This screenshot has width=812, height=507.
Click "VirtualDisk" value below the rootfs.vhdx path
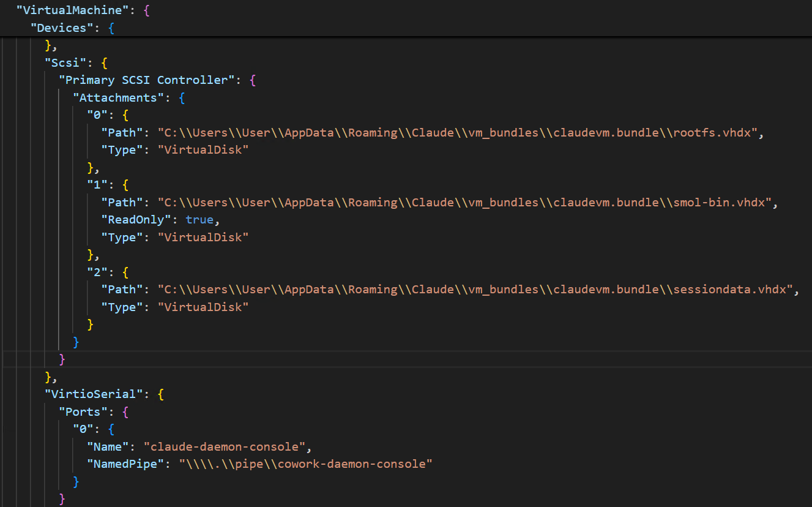pyautogui.click(x=204, y=150)
